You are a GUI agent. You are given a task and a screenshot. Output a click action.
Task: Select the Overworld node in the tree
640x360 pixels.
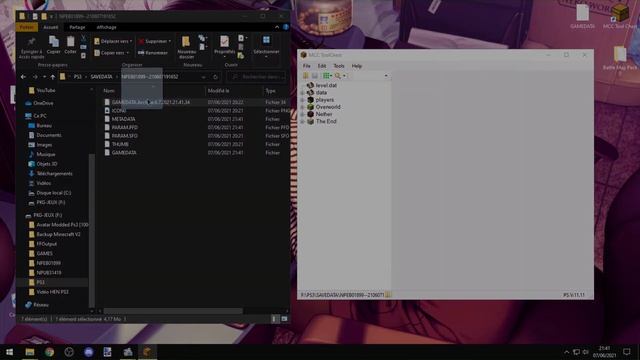pos(328,107)
